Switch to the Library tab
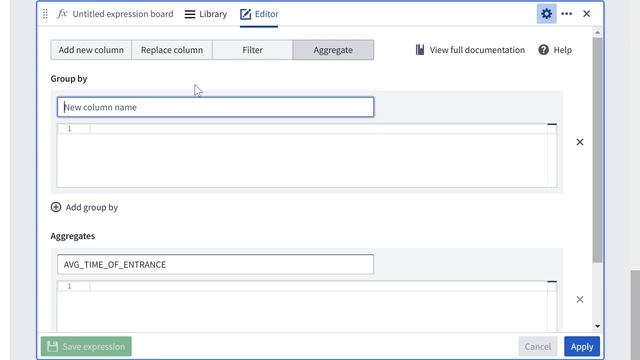 (205, 14)
